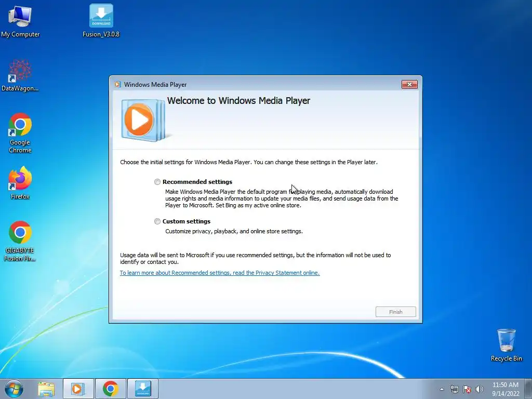
Task: Open the DataWagon desktop shortcut
Action: (x=20, y=75)
